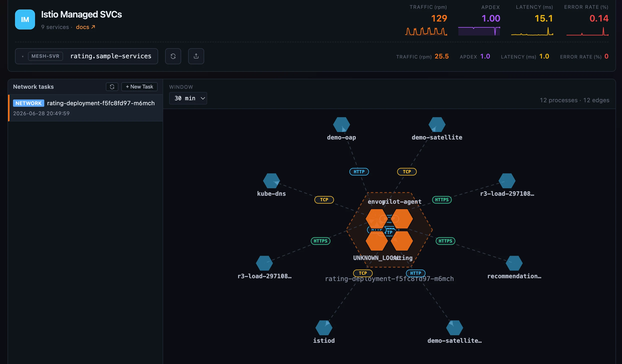Select the demo-oap hexagon node
Image resolution: width=622 pixels, height=364 pixels.
click(342, 124)
